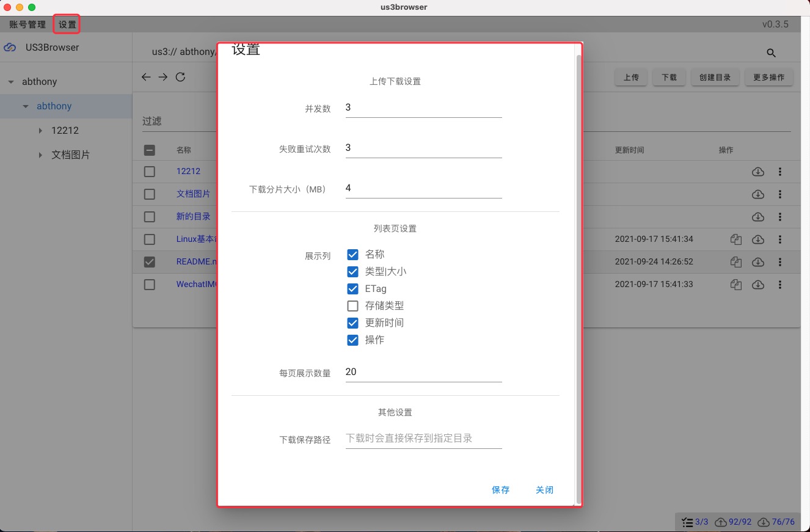Download the Linux基本 file via cloud icon
Image resolution: width=810 pixels, height=532 pixels.
(758, 239)
